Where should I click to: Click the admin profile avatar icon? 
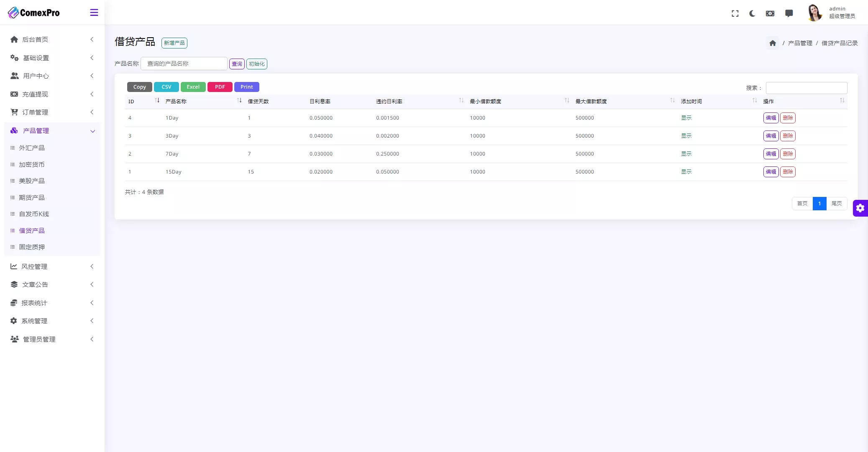click(x=816, y=13)
